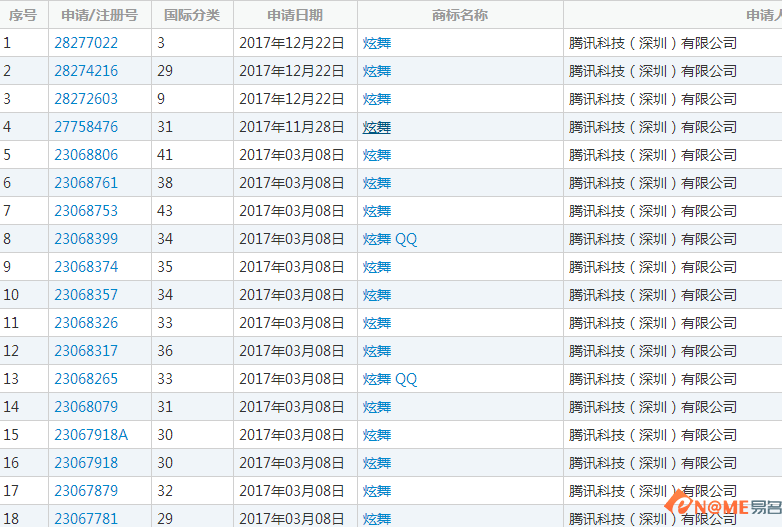Open record 23068399 for 炫舞 QQ

click(x=86, y=239)
